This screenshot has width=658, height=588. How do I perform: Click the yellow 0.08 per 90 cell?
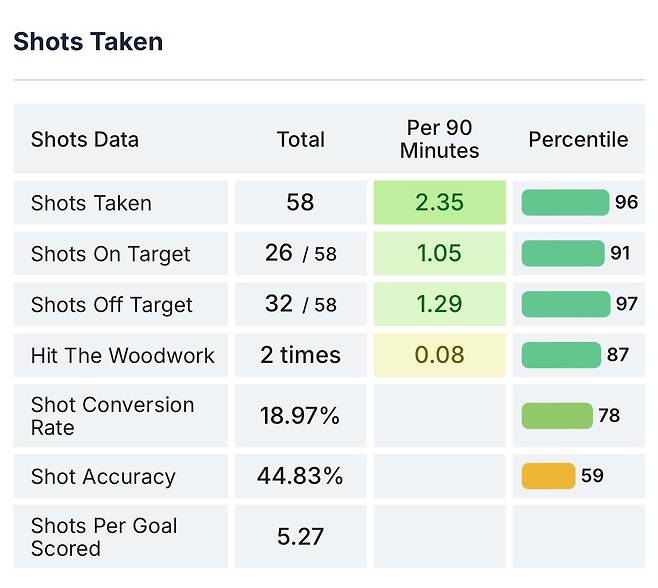440,356
